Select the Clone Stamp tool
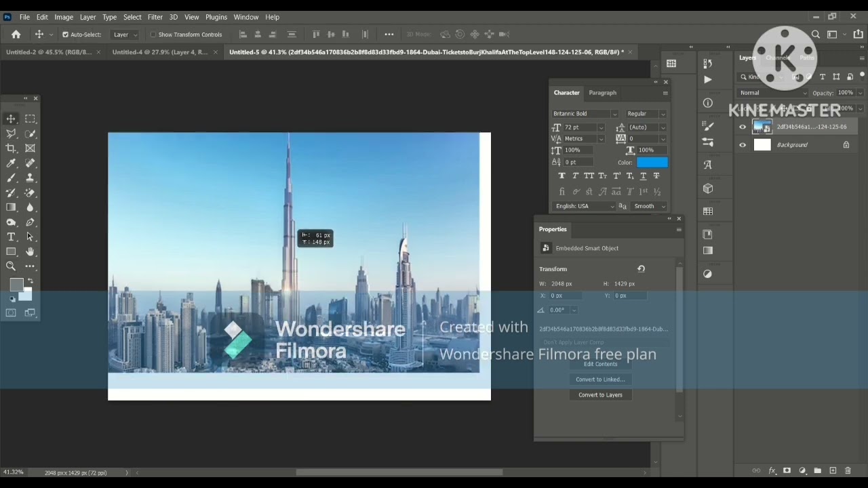The height and width of the screenshot is (488, 868). 30,178
